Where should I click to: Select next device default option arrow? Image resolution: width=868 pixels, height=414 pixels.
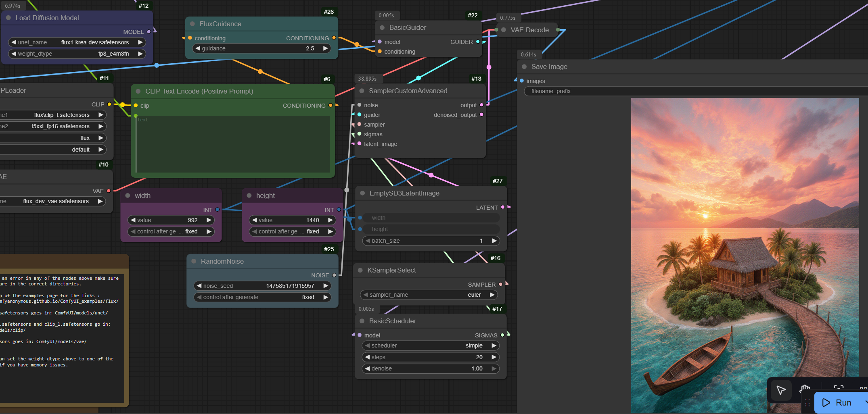(101, 150)
